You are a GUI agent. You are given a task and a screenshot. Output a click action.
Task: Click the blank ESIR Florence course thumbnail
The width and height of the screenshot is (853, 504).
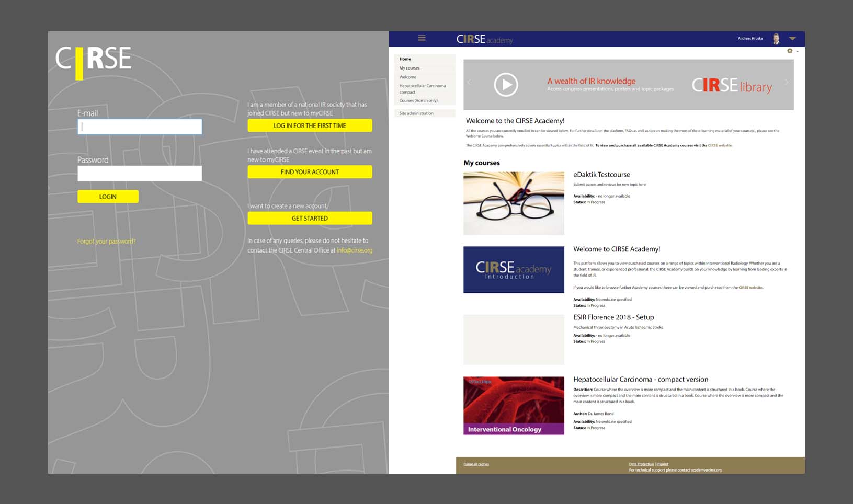[514, 339]
